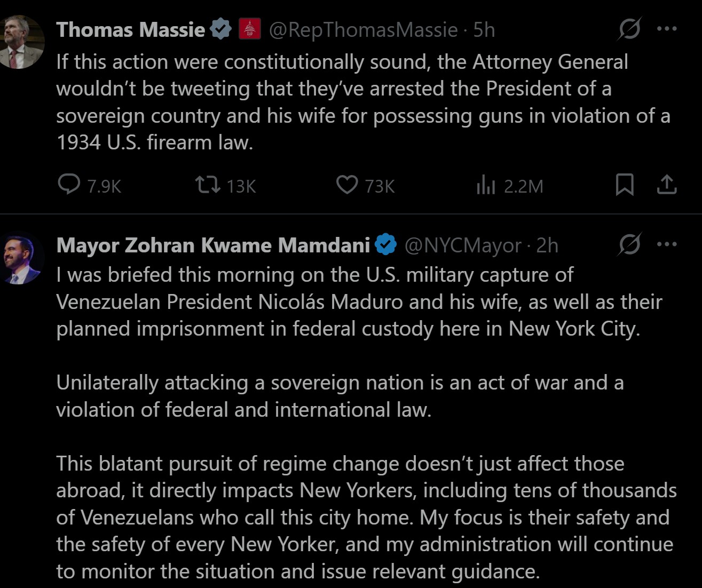Image resolution: width=702 pixels, height=588 pixels.
Task: Click the 5h timestamp on Massie's tweet
Action: 484,30
